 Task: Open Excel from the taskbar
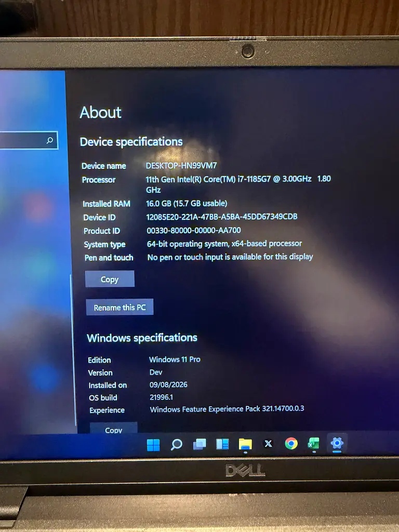[313, 443]
